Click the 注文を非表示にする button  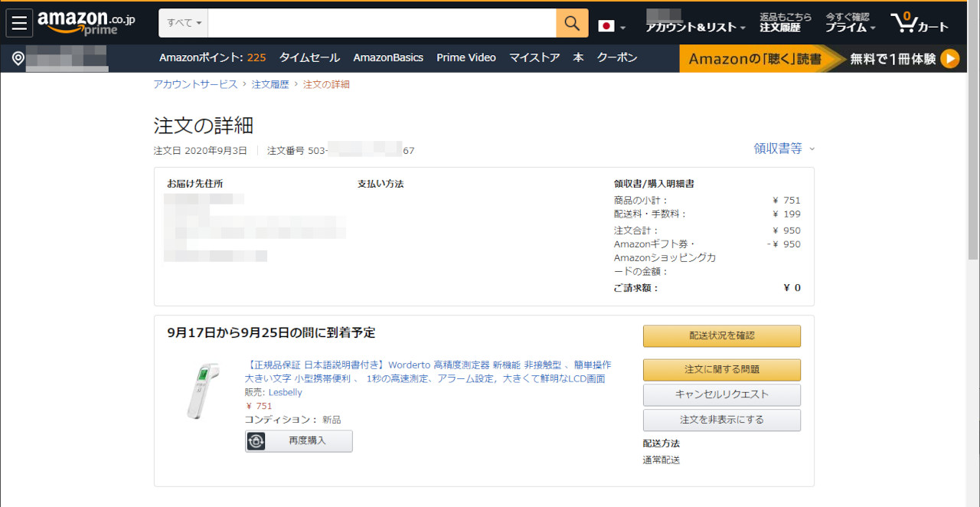[722, 420]
